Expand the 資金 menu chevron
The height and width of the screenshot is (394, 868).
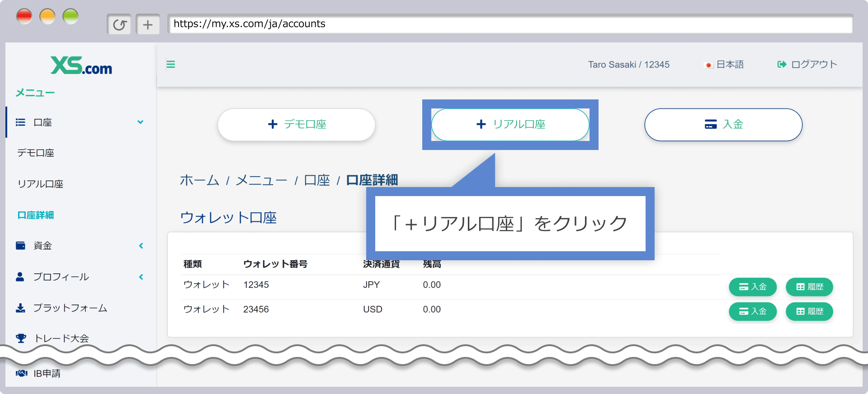pos(141,245)
